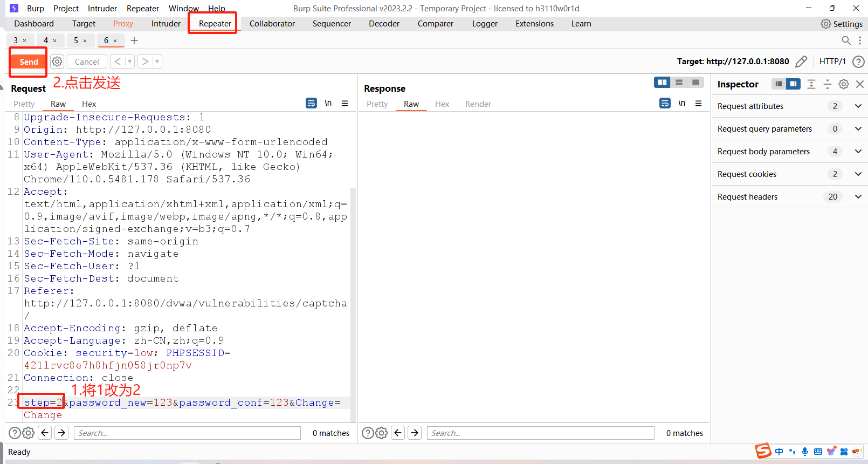Click the Request search input field
This screenshot has width=868, height=464.
(187, 433)
